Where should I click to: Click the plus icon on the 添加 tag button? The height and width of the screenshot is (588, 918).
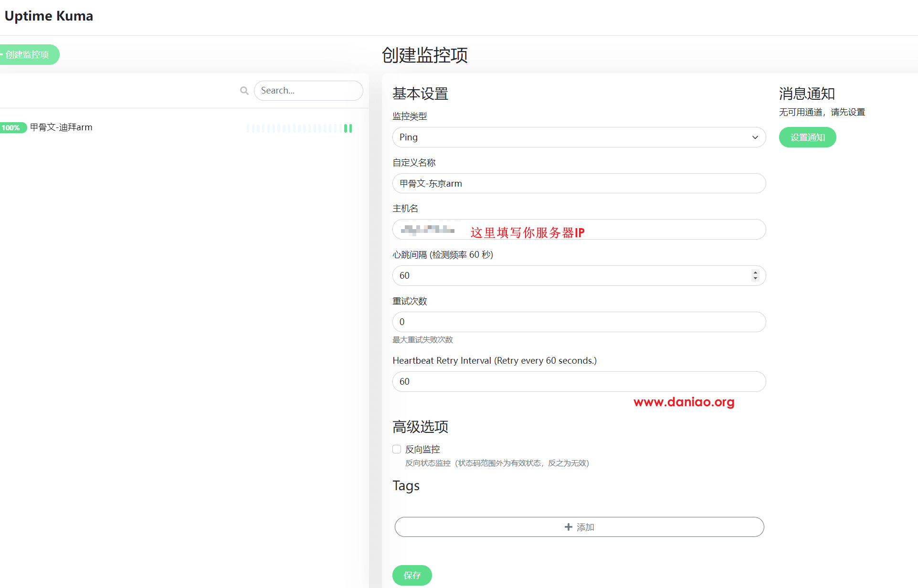pyautogui.click(x=568, y=527)
